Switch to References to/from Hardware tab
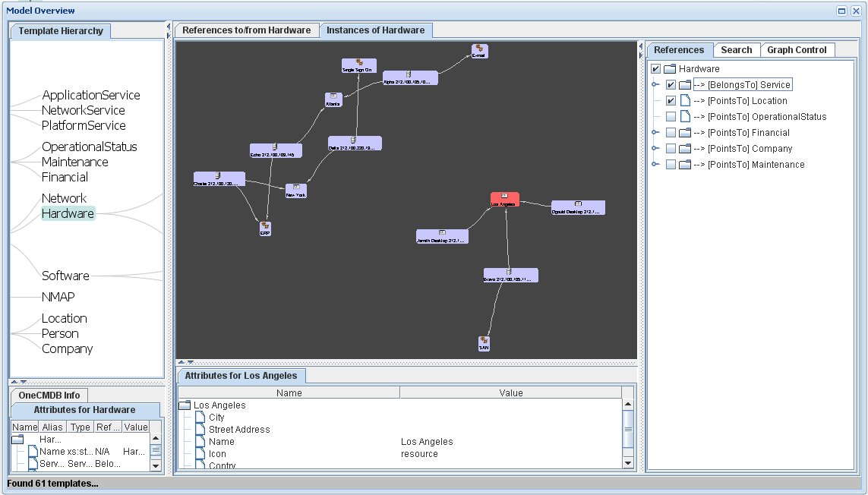Image resolution: width=868 pixels, height=495 pixels. (246, 30)
